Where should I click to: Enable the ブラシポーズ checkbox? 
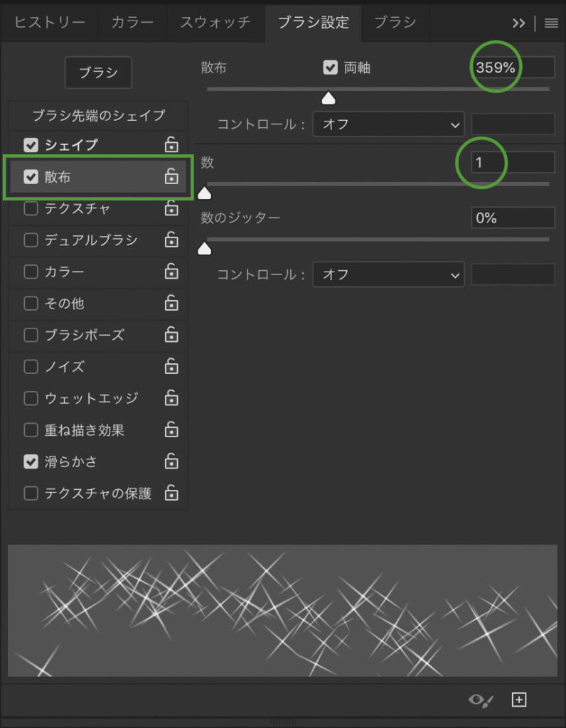[31, 335]
